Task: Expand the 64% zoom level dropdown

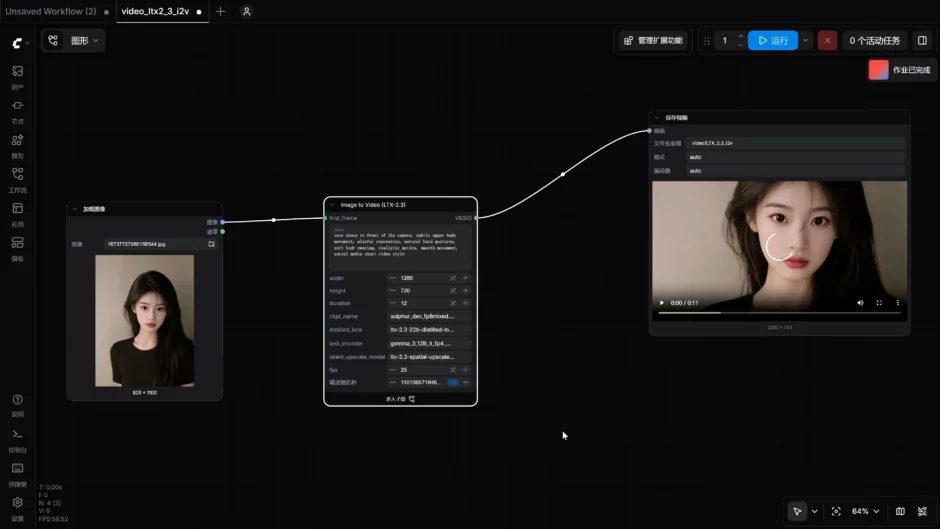Action: pyautogui.click(x=865, y=511)
